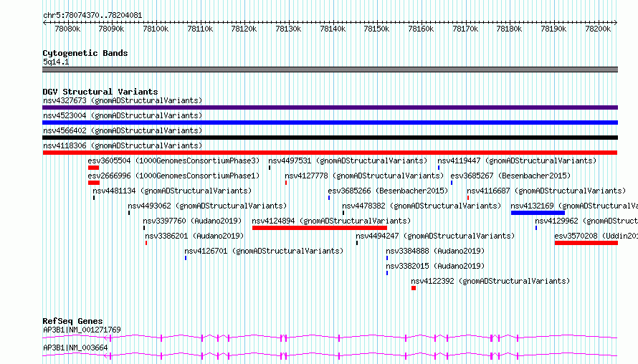Open the nsv4497531 variant label

click(x=348, y=161)
